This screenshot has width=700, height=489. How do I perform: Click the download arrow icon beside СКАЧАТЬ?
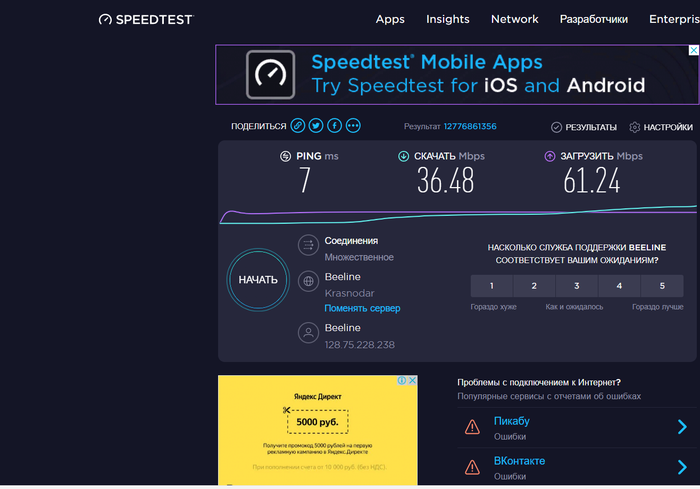[x=404, y=156]
